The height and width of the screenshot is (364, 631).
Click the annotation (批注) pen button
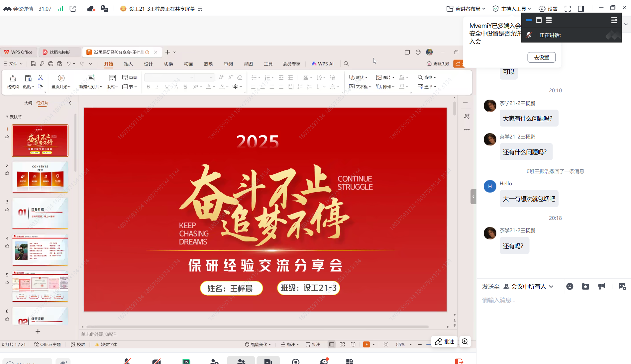444,341
